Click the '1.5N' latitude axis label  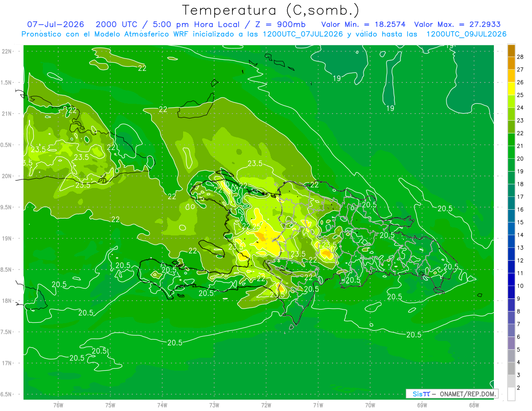click(6, 82)
